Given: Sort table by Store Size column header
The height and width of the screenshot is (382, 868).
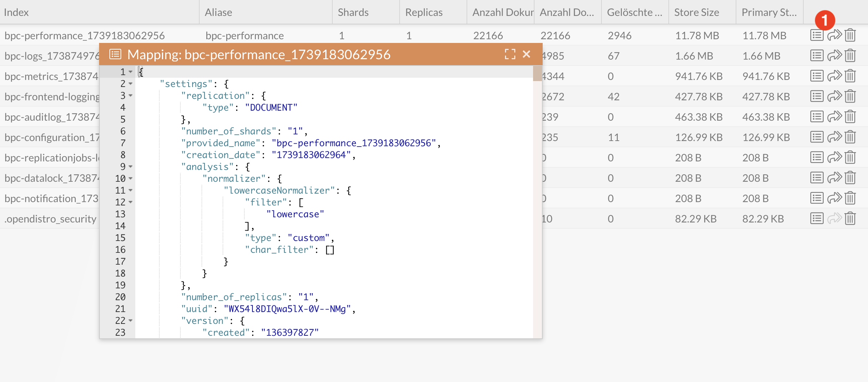Looking at the screenshot, I should pos(696,12).
